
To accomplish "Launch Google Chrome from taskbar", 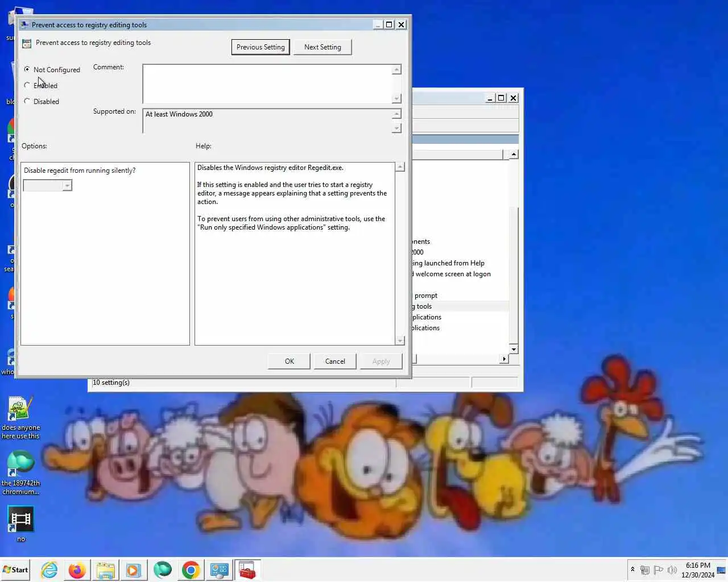I will pos(191,569).
